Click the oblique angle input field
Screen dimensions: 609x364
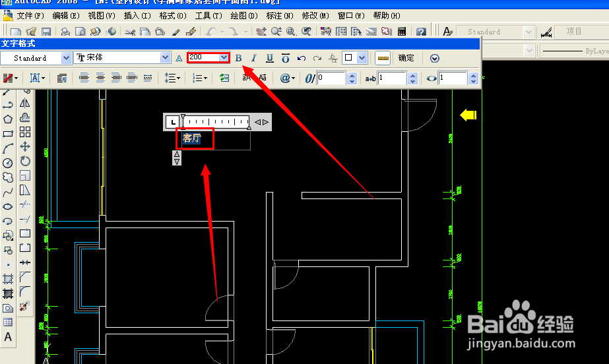tap(331, 78)
